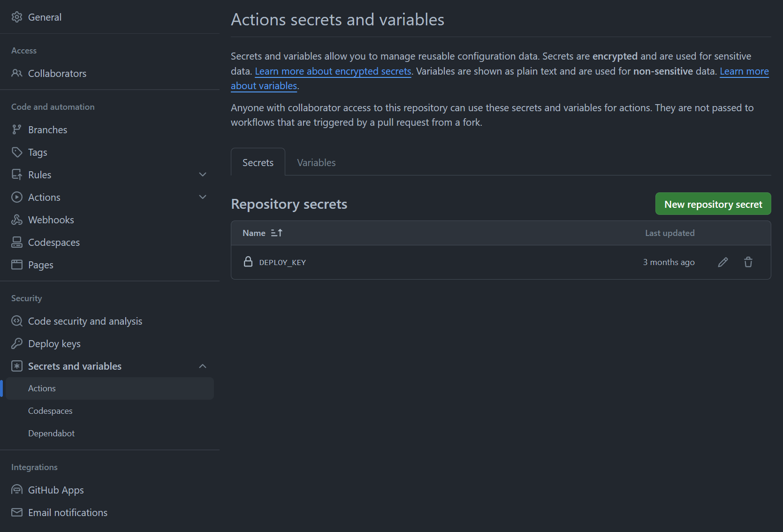Viewport: 783px width, 532px height.
Task: Click the Repository secrets heading
Action: click(289, 204)
